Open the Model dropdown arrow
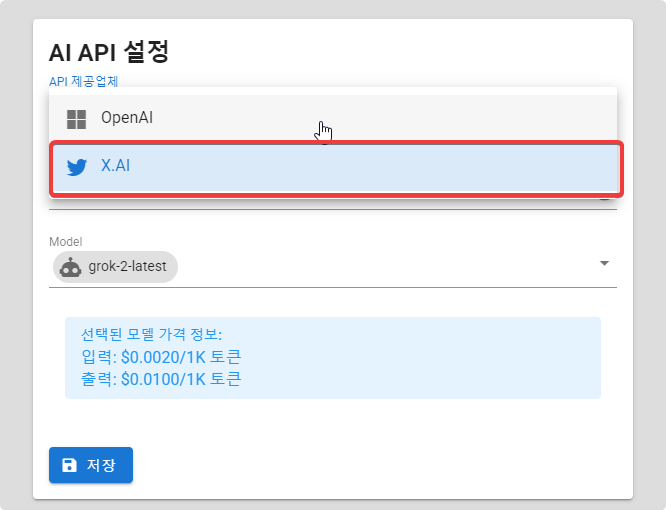Image resolution: width=666 pixels, height=510 pixels. pos(604,263)
